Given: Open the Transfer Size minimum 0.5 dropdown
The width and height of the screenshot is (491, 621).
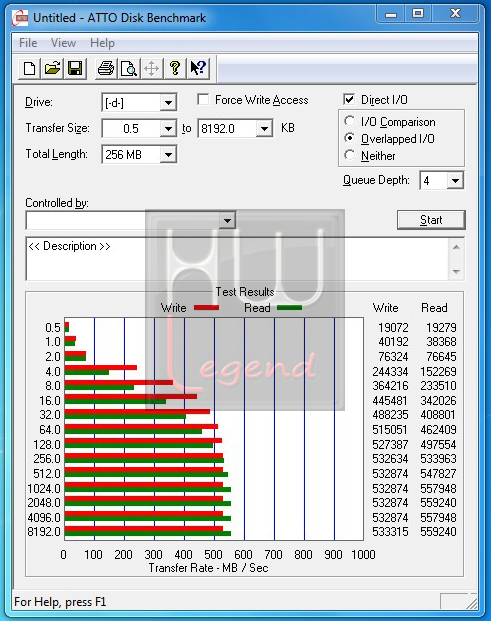Looking at the screenshot, I should click(x=168, y=129).
